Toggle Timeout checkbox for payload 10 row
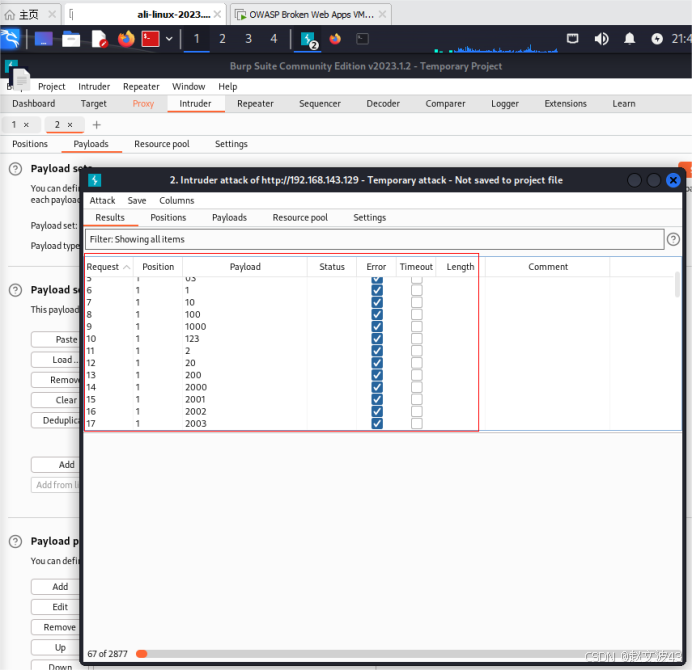The height and width of the screenshot is (671, 692). coord(417,302)
